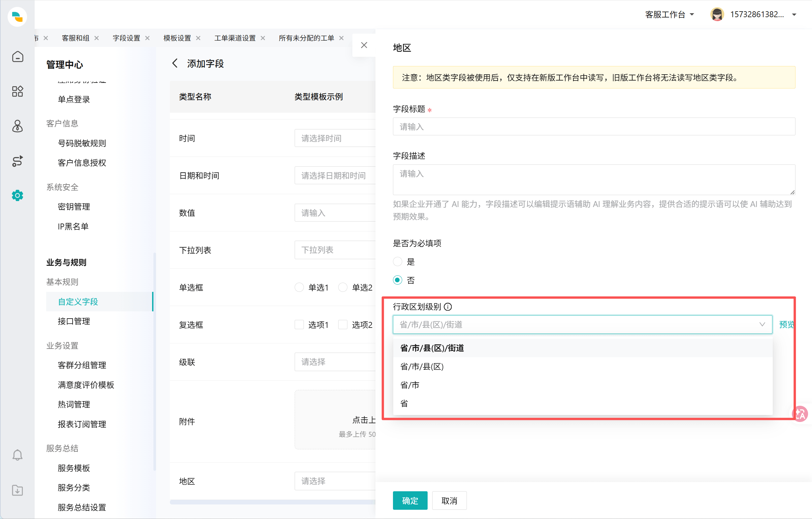
Task: Click the 字段标题 input field
Action: coord(594,126)
